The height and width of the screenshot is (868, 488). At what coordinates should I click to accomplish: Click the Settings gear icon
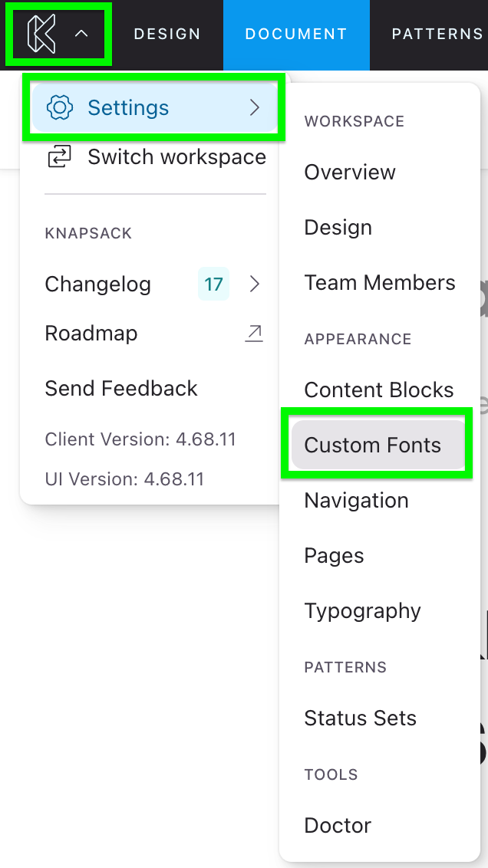point(60,107)
